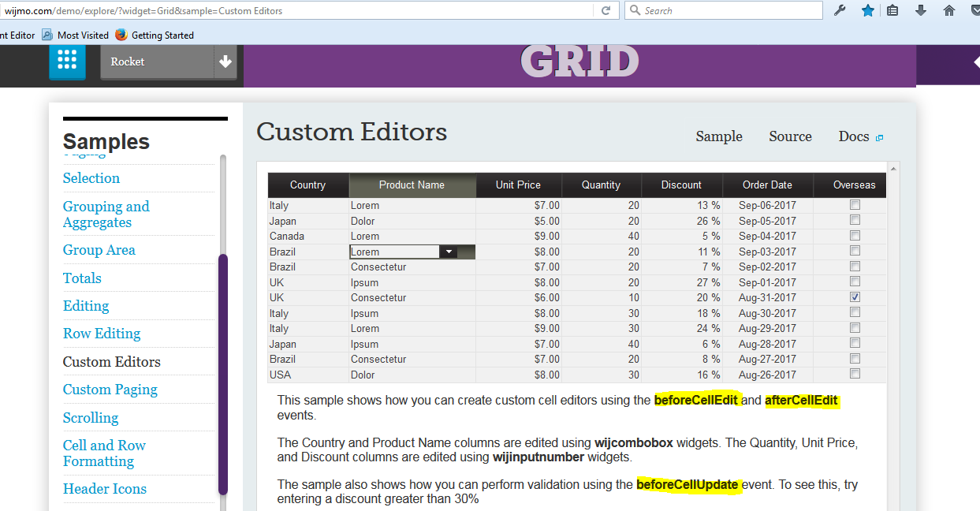Open the Row Editing sample link

coord(102,334)
